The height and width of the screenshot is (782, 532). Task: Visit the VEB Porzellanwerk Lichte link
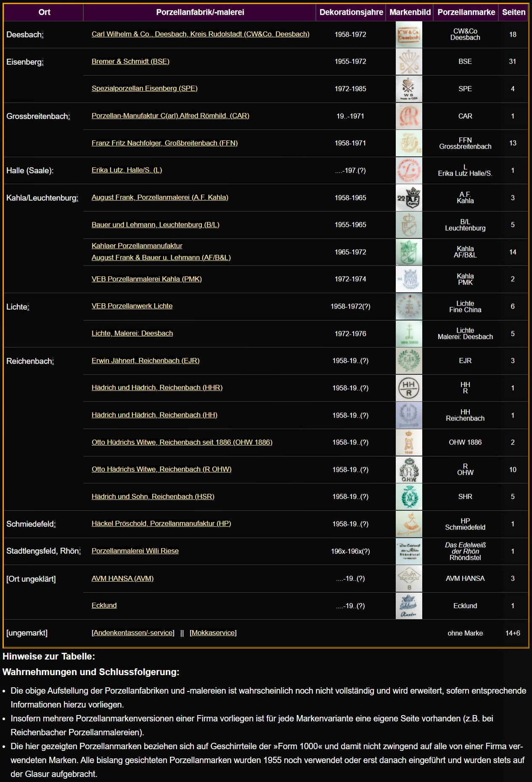click(132, 306)
